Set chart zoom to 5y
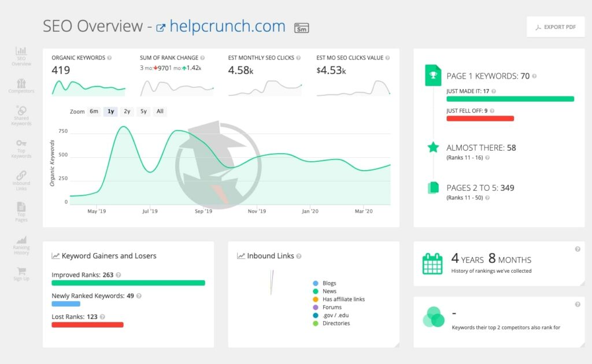The image size is (592, 364). click(143, 112)
